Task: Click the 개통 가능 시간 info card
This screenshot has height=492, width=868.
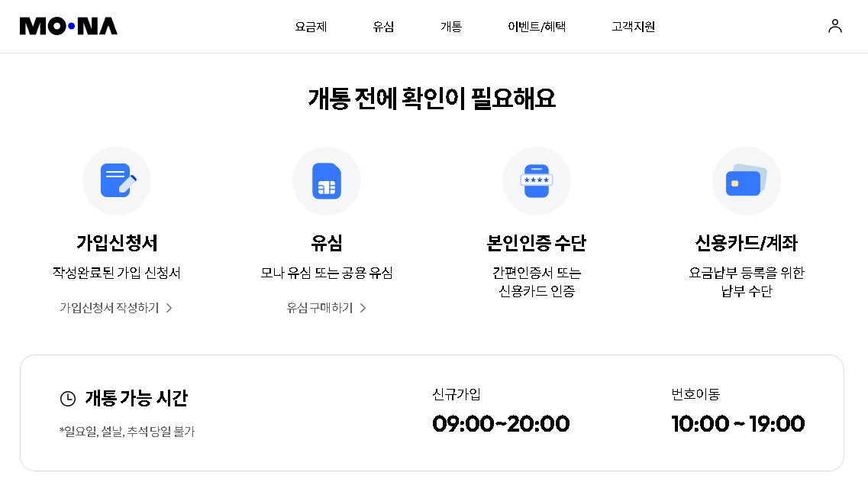Action: tap(434, 413)
